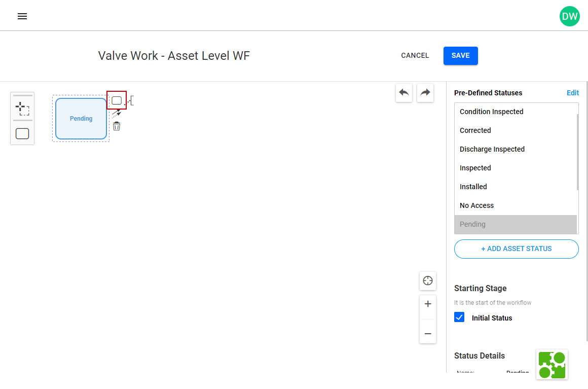Screen dimensions: 588x389
Task: Delete the Pending node with trash icon
Action: [117, 126]
